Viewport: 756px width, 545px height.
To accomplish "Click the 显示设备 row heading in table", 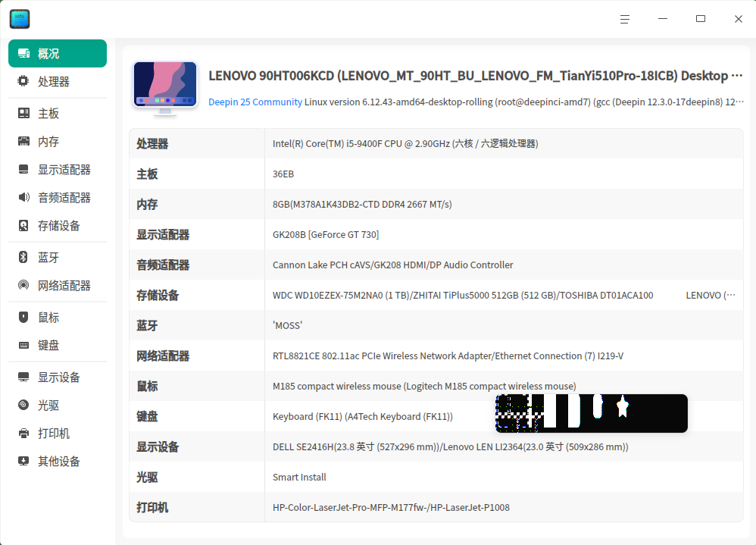I will coord(158,447).
